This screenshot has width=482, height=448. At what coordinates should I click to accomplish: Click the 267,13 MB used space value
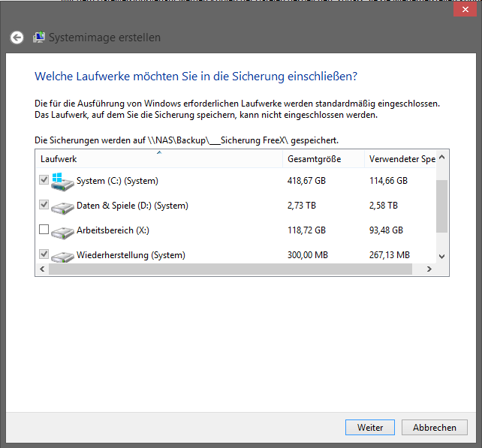pos(390,255)
